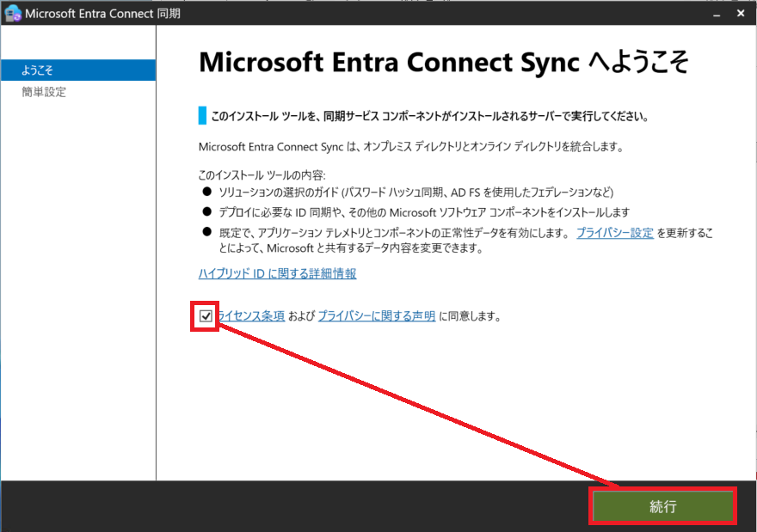This screenshot has width=757, height=532.
Task: Click the bullet text about デプロイに必要な ID 同期
Action: 424,212
